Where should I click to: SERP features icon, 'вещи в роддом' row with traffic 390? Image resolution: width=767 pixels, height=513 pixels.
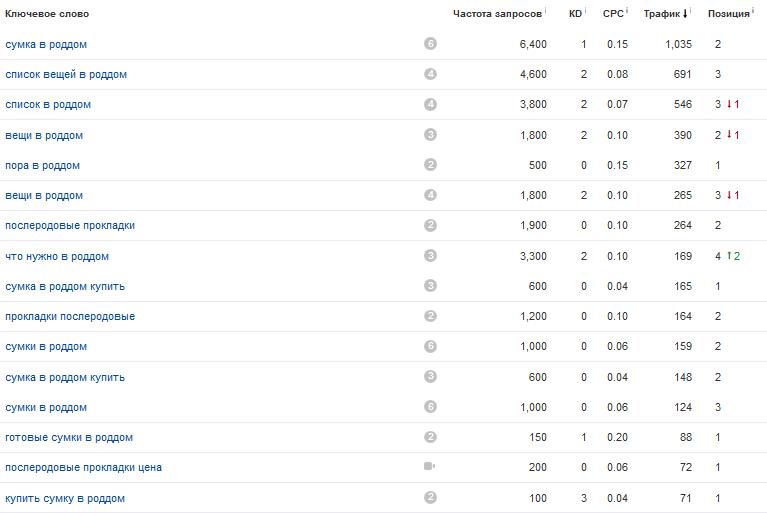pos(430,134)
